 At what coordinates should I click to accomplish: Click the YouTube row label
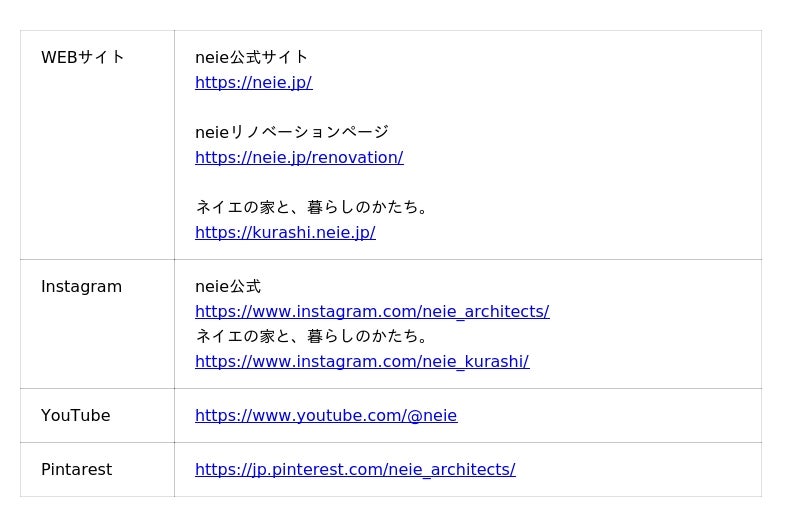75,415
